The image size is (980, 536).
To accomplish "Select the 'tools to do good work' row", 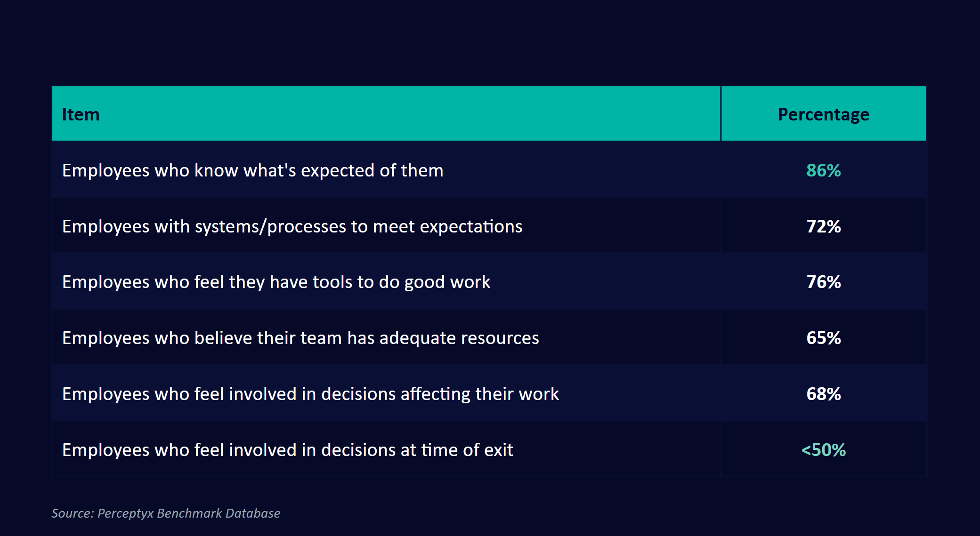I will point(276,282).
